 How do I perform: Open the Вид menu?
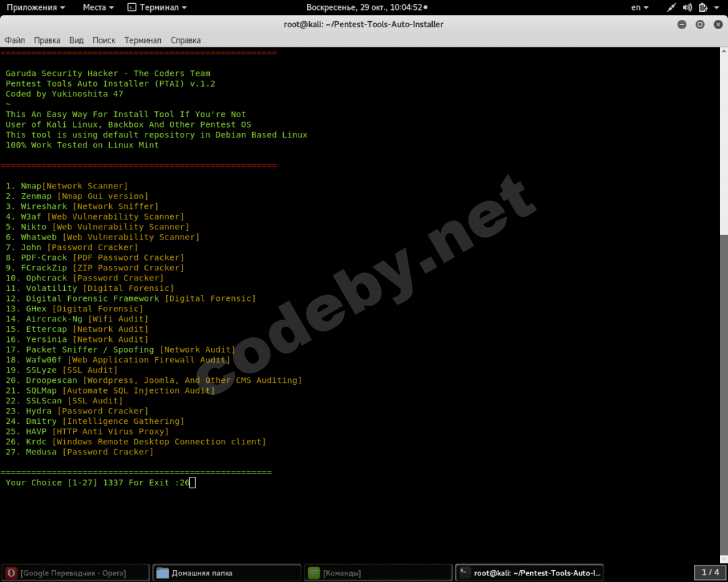click(77, 40)
